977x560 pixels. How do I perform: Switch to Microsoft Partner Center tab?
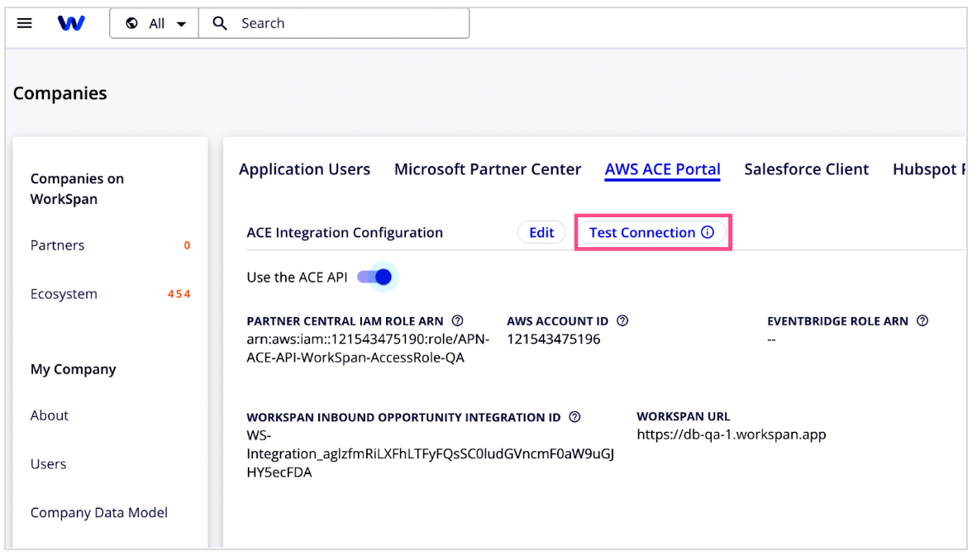click(487, 169)
